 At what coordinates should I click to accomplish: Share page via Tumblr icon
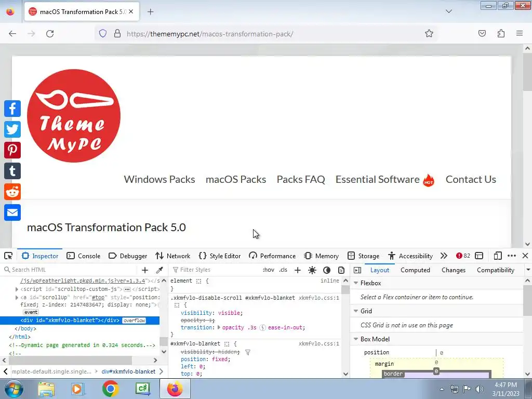tap(12, 171)
